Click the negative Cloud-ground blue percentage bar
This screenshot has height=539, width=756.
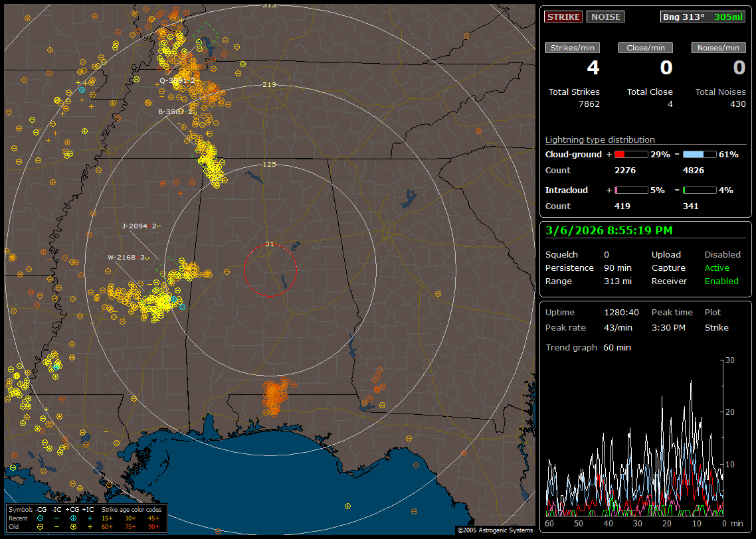[700, 154]
